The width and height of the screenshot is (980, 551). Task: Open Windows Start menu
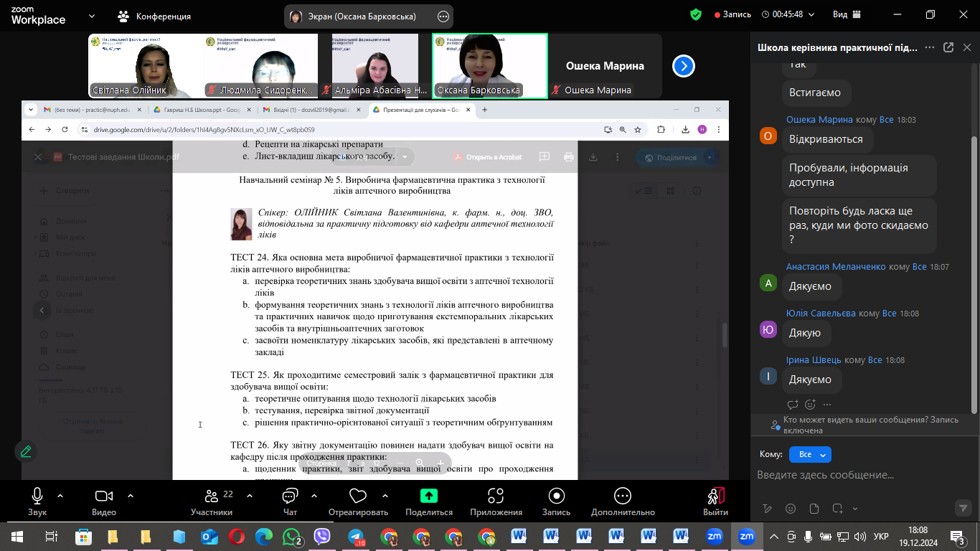click(17, 536)
